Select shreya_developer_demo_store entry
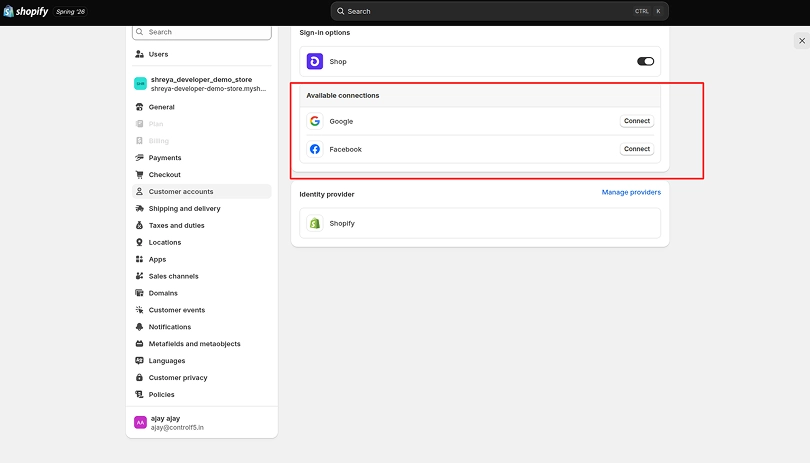The width and height of the screenshot is (810, 463). pos(201,84)
